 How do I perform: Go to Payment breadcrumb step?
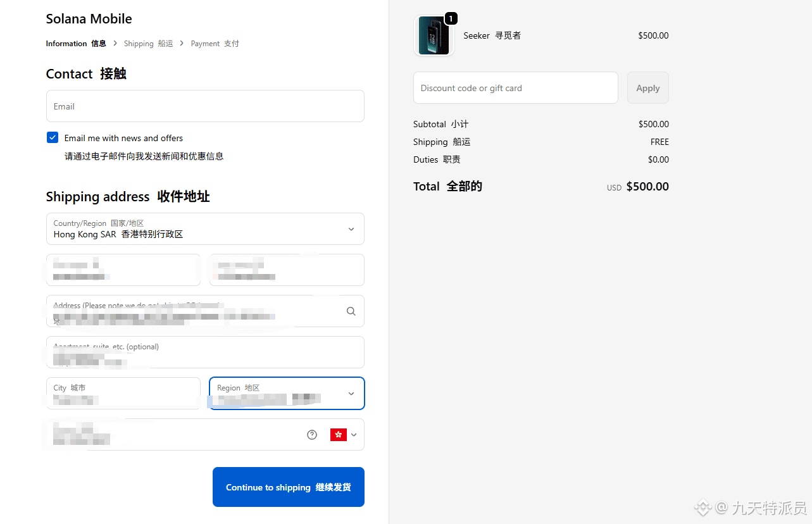click(215, 44)
